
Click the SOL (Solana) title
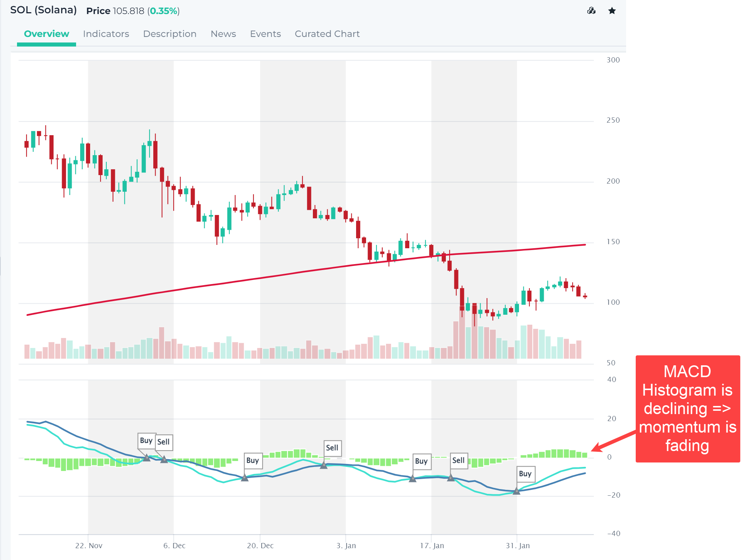point(43,10)
